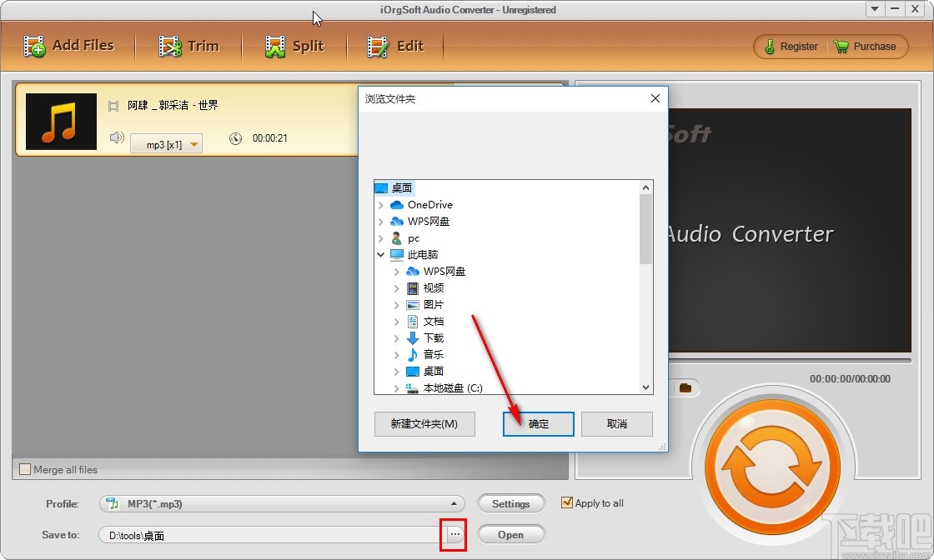Viewport: 934px width, 560px height.
Task: Open the Trim tool
Action: coord(169,45)
